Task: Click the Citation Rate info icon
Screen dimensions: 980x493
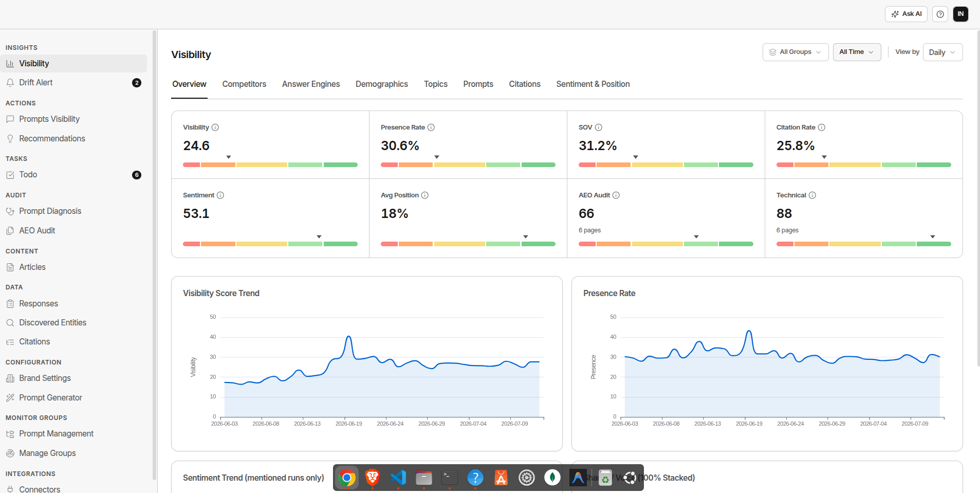Action: click(x=822, y=127)
